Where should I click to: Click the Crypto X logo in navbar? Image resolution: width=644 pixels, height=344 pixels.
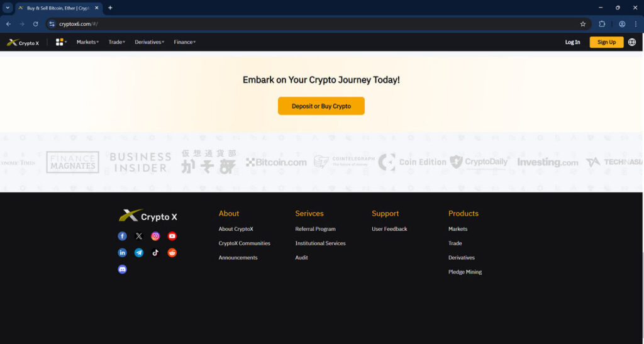pyautogui.click(x=23, y=42)
